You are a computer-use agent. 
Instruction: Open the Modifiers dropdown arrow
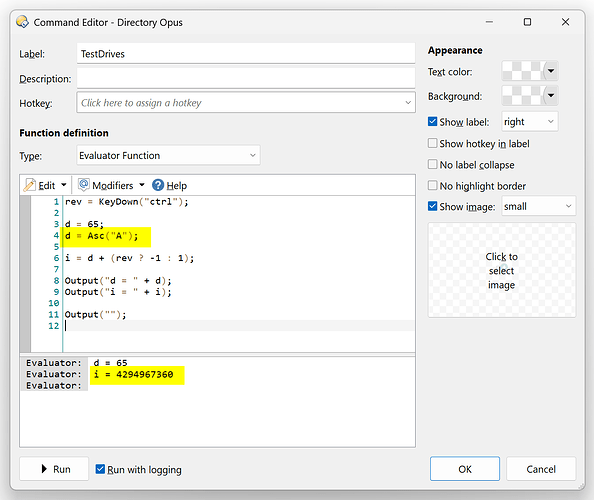(142, 185)
